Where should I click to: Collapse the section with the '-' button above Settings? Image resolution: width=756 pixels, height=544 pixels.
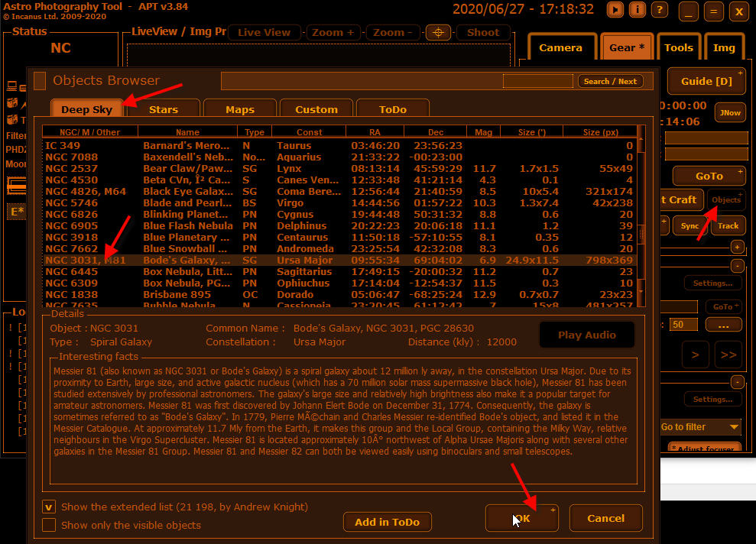click(737, 266)
